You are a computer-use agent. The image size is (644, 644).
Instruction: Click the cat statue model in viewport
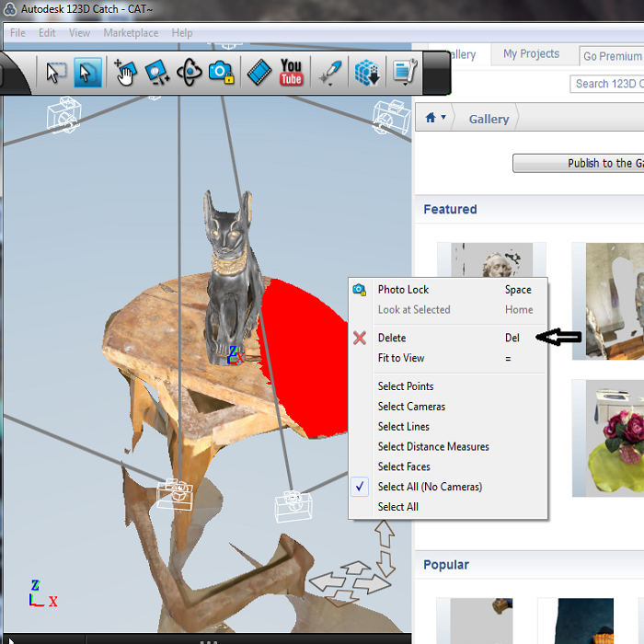pyautogui.click(x=231, y=280)
